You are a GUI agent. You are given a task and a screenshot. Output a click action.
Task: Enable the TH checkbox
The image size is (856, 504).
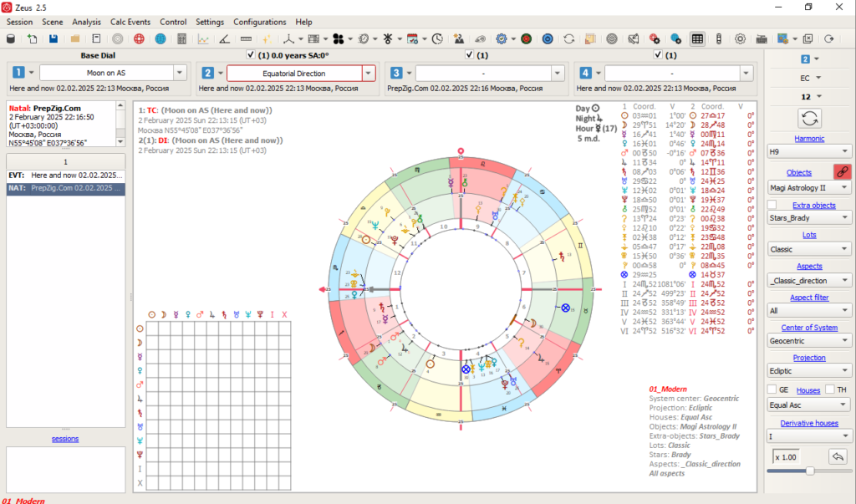tap(830, 389)
